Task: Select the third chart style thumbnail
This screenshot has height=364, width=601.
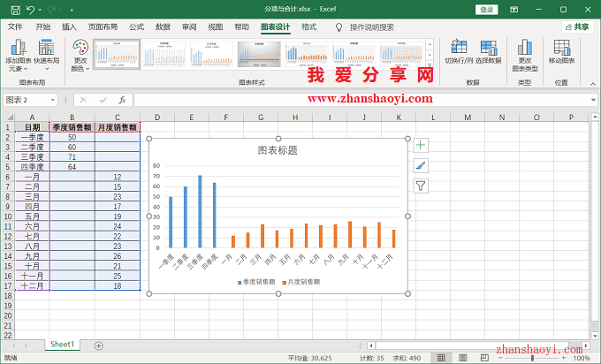Action: tap(211, 54)
